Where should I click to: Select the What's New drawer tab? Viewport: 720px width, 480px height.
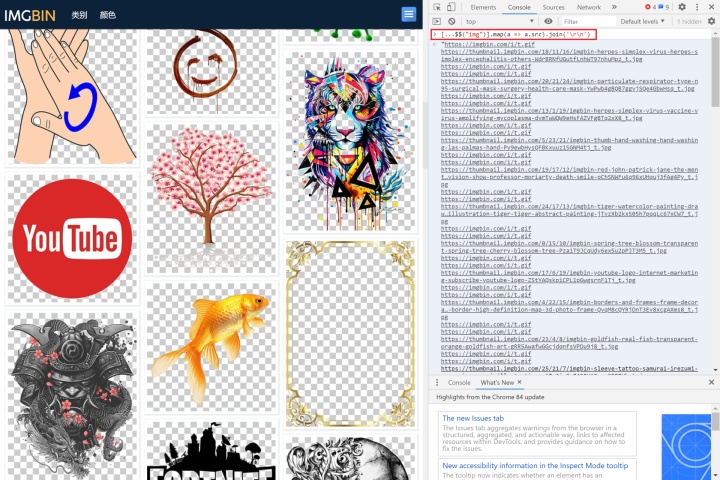pyautogui.click(x=497, y=382)
